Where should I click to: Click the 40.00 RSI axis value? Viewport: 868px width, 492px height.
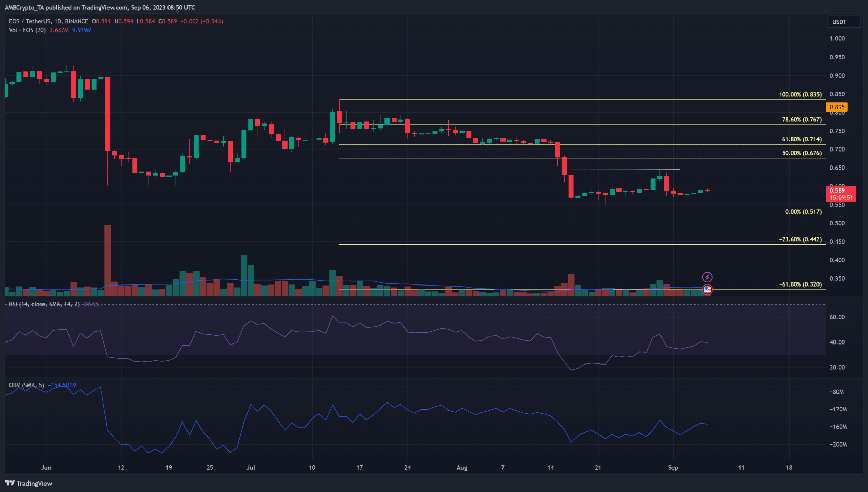click(x=837, y=342)
